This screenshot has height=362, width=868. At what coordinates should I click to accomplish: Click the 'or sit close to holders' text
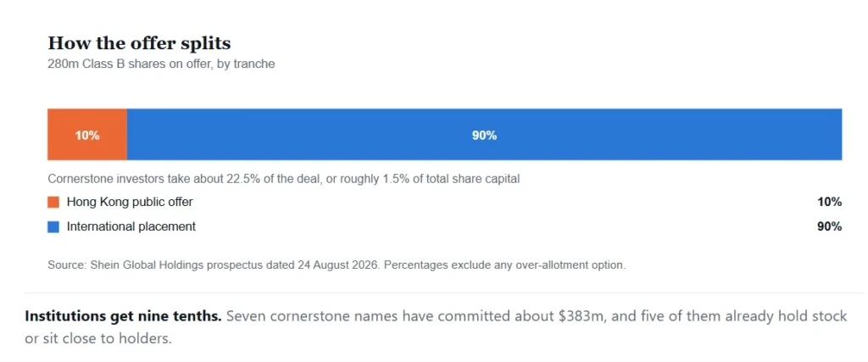point(98,338)
